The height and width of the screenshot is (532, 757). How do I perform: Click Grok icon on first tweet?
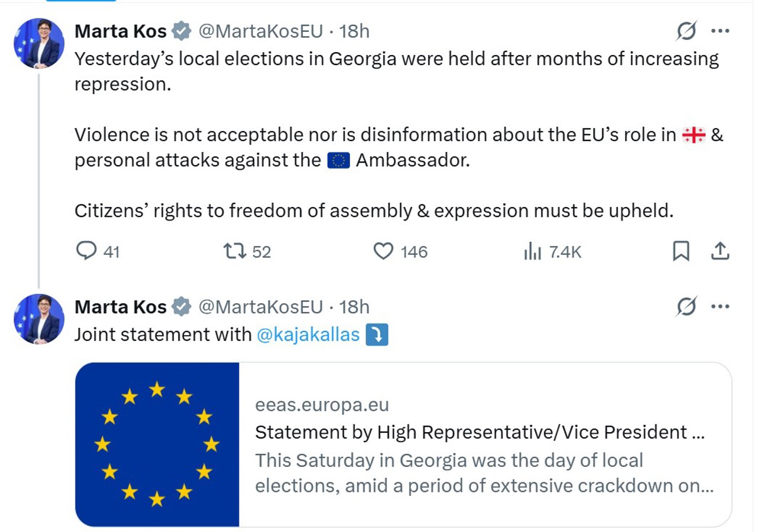point(687,31)
